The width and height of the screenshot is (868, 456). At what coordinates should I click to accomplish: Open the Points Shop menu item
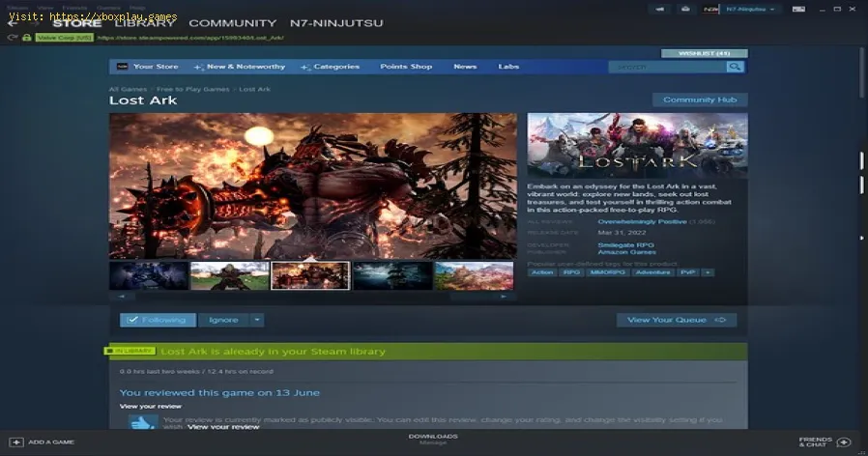(406, 67)
